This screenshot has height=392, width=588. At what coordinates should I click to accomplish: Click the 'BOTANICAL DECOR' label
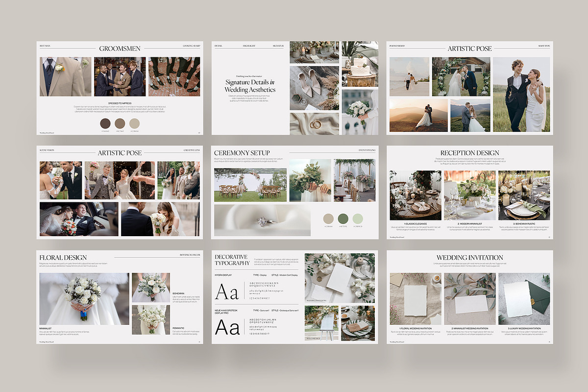tap(190, 255)
